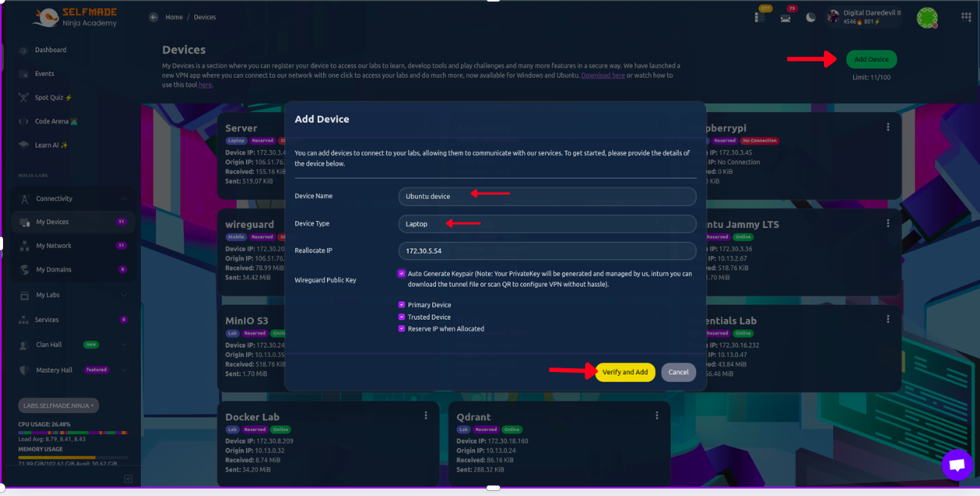
Task: Toggle the Primary Device checkbox
Action: tap(402, 305)
